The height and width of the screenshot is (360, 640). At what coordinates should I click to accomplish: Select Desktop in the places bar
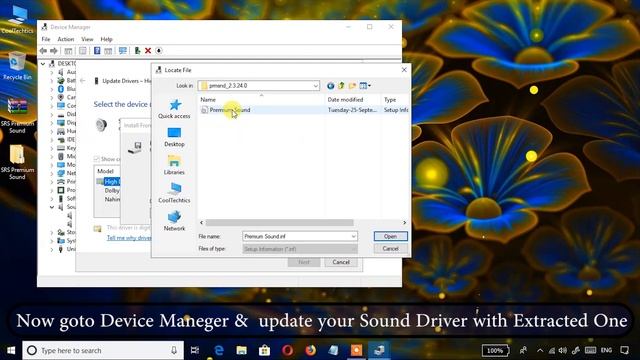pyautogui.click(x=174, y=137)
